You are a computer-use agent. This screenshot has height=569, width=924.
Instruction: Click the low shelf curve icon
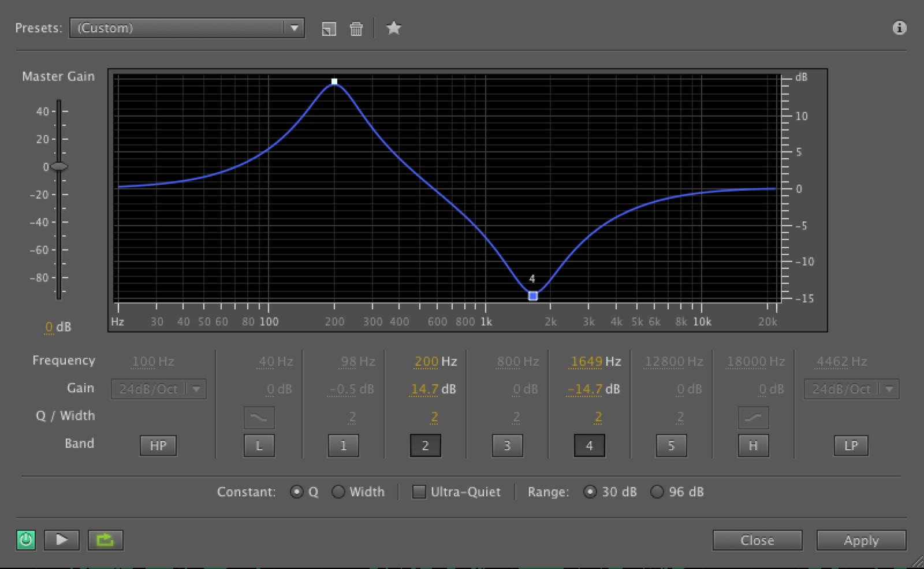(258, 417)
